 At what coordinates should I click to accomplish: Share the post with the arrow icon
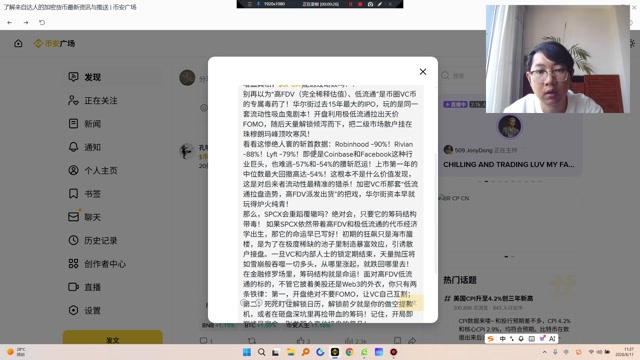click(x=412, y=340)
